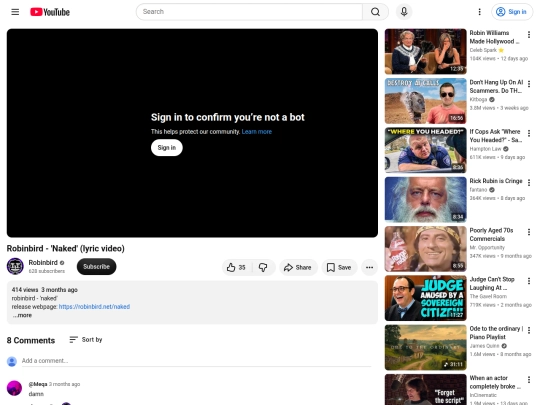Viewport: 540px width, 405px height.
Task: Focus the Search input field
Action: (249, 12)
